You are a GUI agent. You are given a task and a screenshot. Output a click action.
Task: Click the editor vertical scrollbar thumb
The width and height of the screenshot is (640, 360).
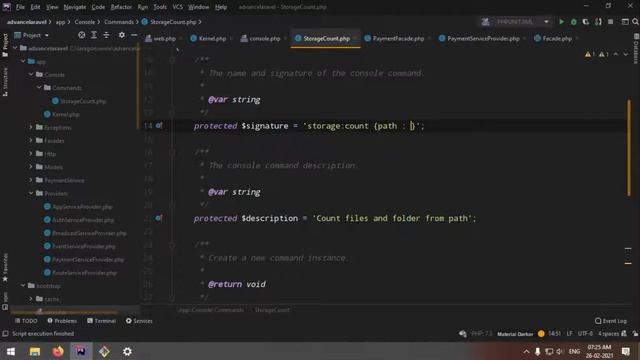point(629,148)
